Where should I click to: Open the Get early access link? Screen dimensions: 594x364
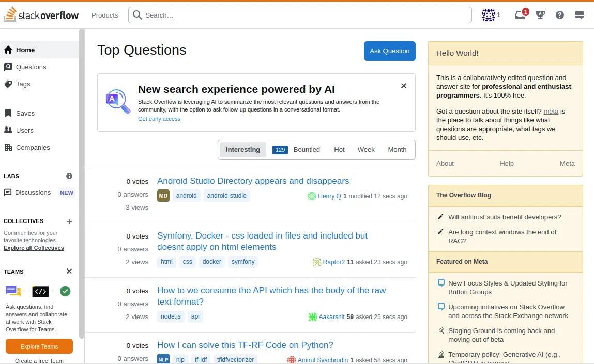click(159, 119)
